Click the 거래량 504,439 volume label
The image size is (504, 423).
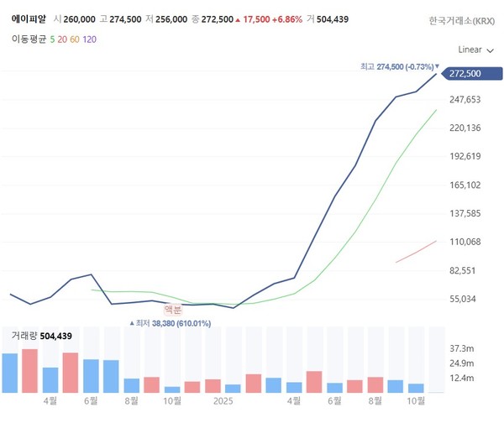[x=42, y=336]
